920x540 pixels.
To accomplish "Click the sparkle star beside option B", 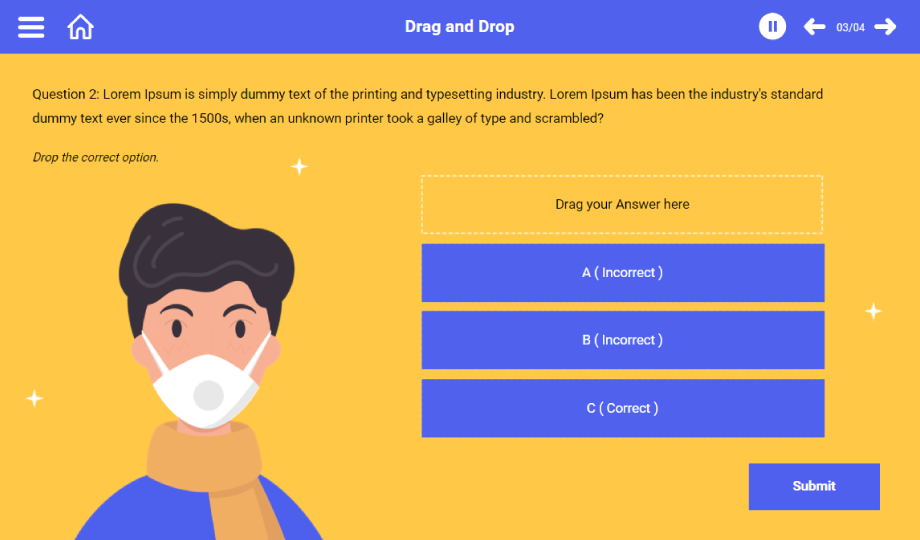I will 873,311.
